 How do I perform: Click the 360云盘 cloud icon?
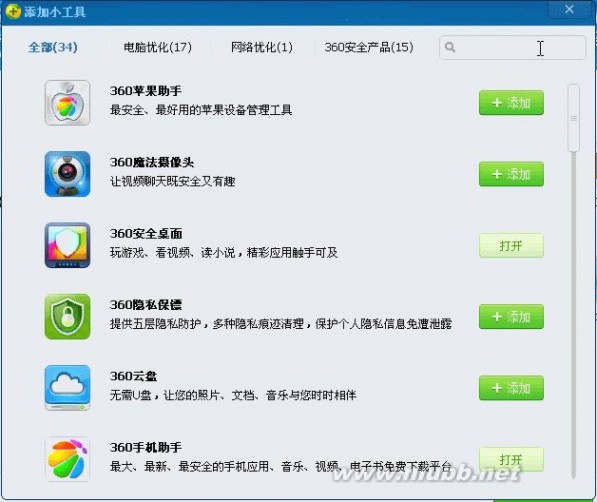click(x=67, y=388)
